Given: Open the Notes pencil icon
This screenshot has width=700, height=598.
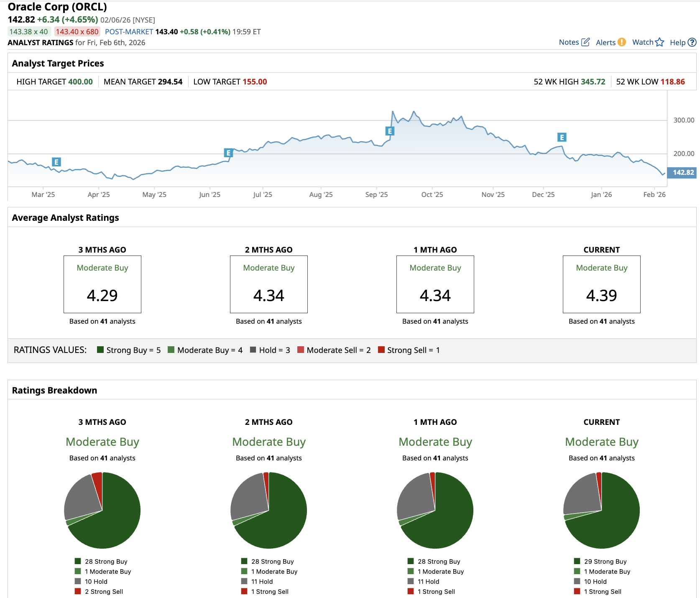Looking at the screenshot, I should pos(585,42).
